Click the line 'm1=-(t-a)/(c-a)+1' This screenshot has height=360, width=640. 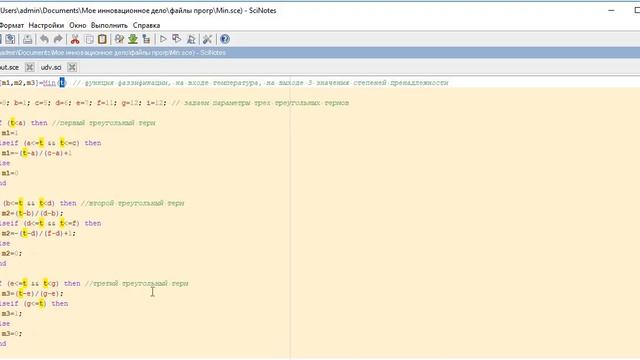[37, 153]
